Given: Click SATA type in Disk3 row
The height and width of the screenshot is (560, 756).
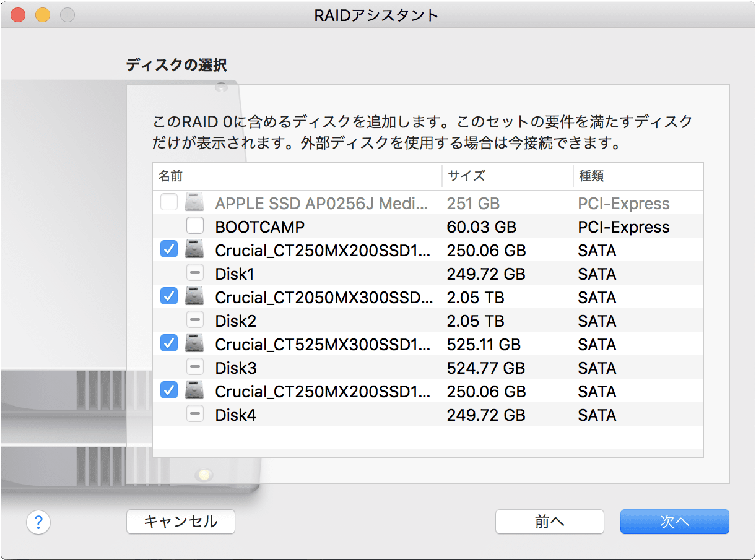Looking at the screenshot, I should click(597, 368).
